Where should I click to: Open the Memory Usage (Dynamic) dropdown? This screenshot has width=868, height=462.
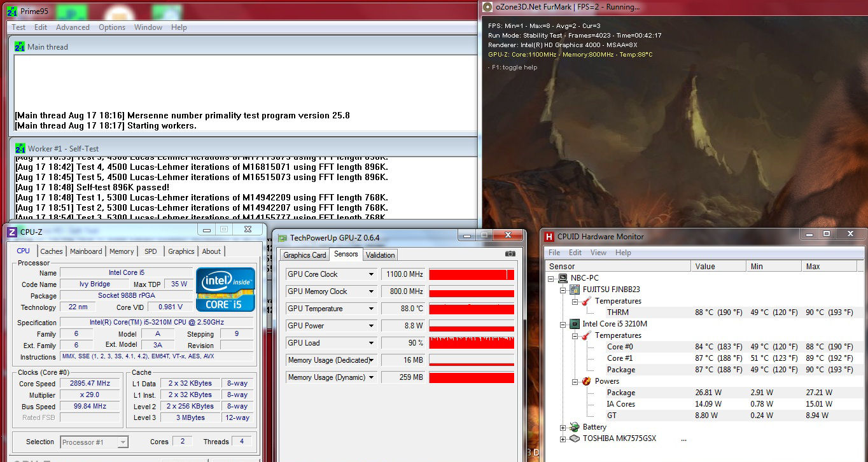tap(372, 377)
